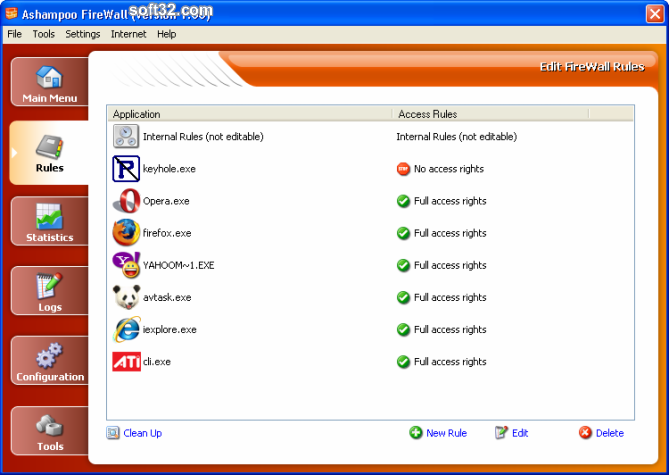Click the green check icon for avtask.exe
Viewport: 669px width, 475px height.
click(403, 297)
